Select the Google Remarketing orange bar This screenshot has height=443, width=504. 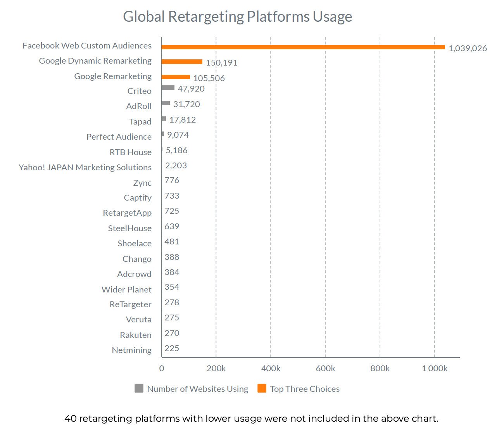point(176,77)
